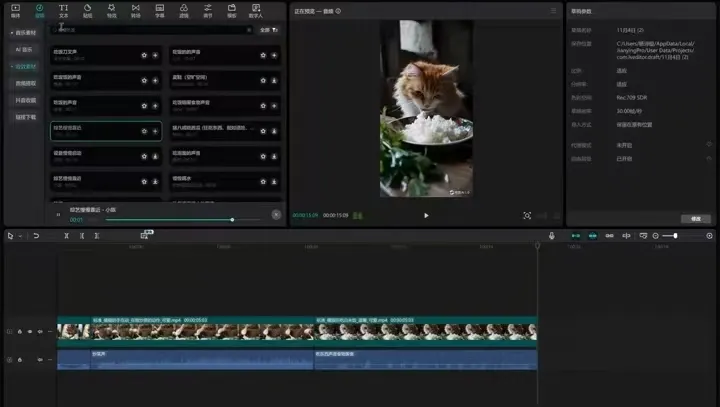This screenshot has width=720, height=407.
Task: Open the preview player menu icon
Action: click(x=553, y=11)
